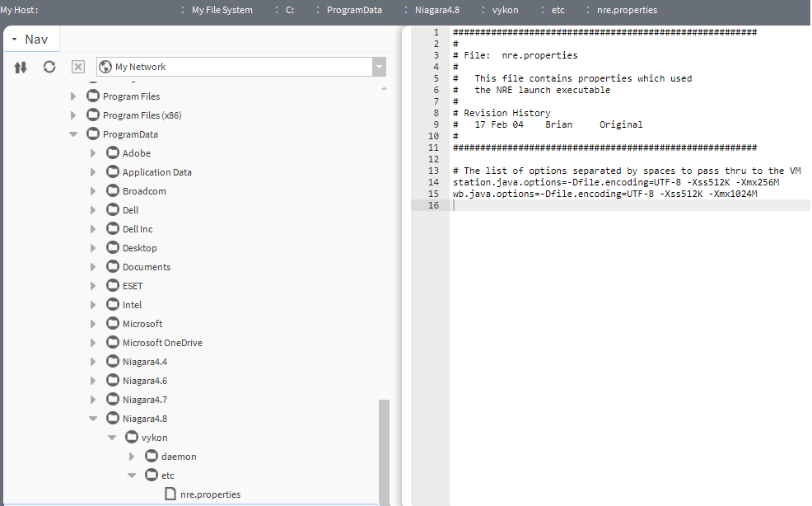This screenshot has width=812, height=506.
Task: Click the Nav tree sync arrows icon
Action: [x=21, y=67]
